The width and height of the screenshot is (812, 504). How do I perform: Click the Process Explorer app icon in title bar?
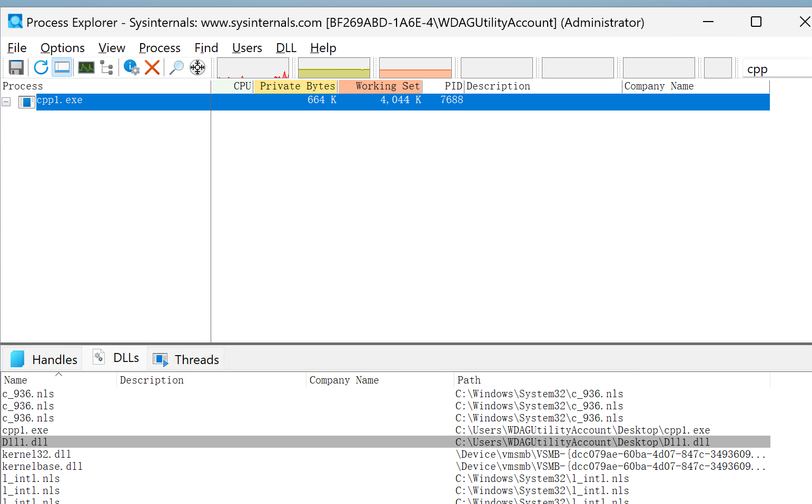click(x=15, y=22)
